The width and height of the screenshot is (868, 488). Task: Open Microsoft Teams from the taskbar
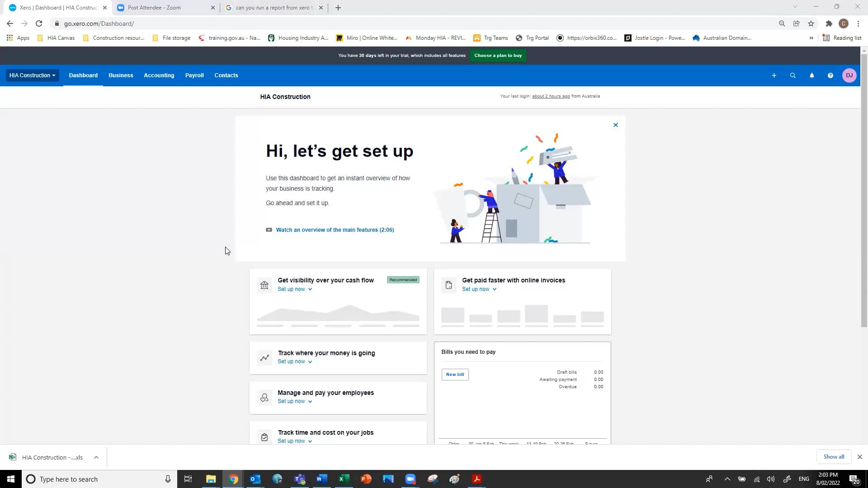pyautogui.click(x=299, y=479)
